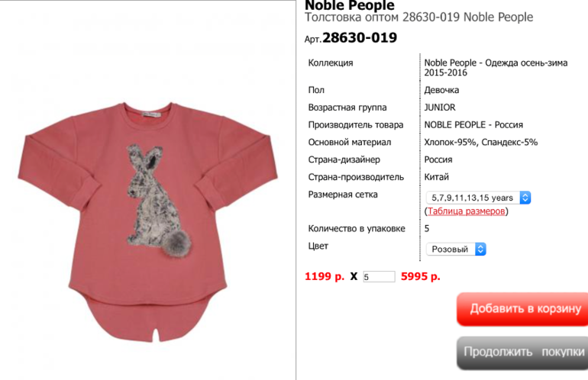Open the Розовый color dropdown

pyautogui.click(x=456, y=250)
